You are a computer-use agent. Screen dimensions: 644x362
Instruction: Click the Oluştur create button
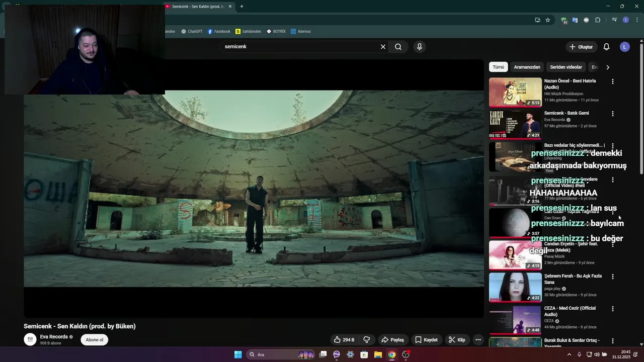tap(581, 47)
